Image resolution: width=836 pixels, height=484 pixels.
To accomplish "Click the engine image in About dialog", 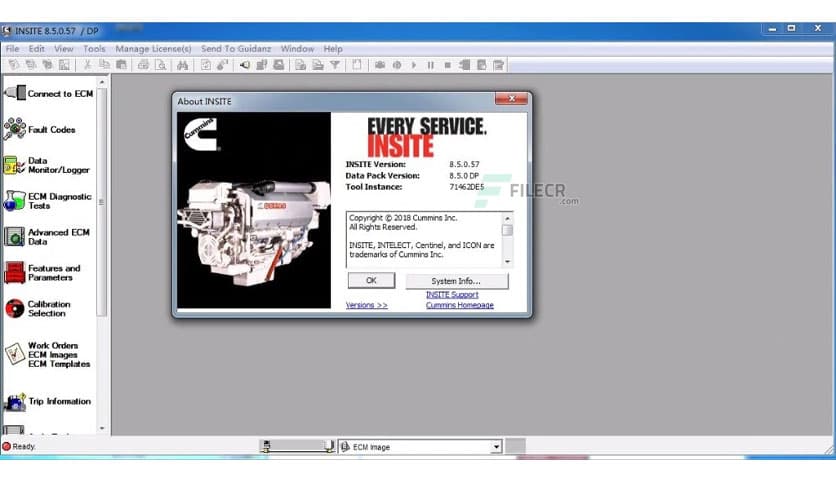I will pyautogui.click(x=254, y=232).
